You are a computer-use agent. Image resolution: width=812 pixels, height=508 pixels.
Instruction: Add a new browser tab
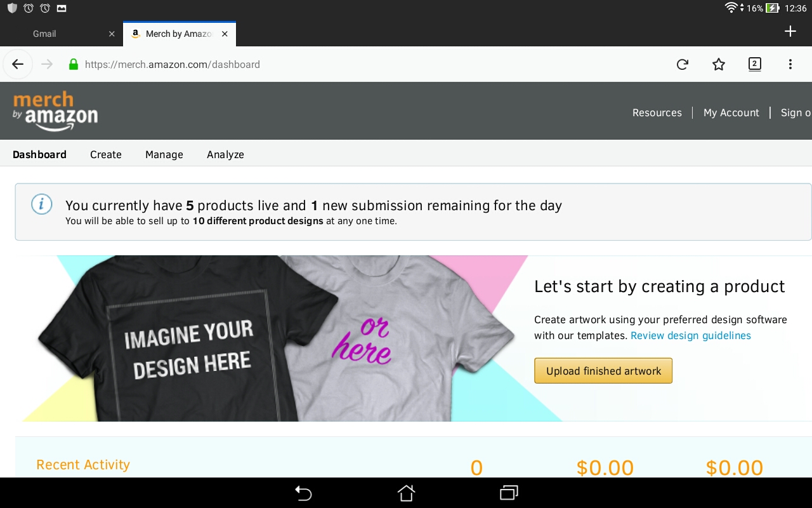(790, 32)
